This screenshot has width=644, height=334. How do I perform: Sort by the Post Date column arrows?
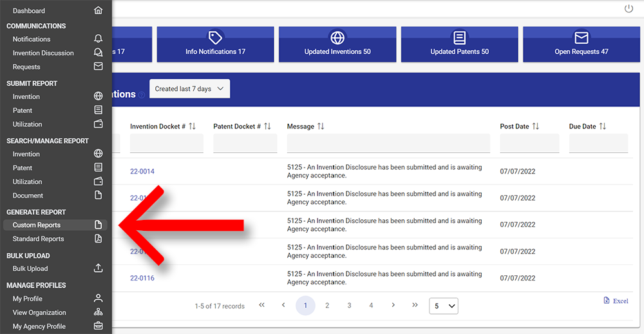(x=535, y=126)
